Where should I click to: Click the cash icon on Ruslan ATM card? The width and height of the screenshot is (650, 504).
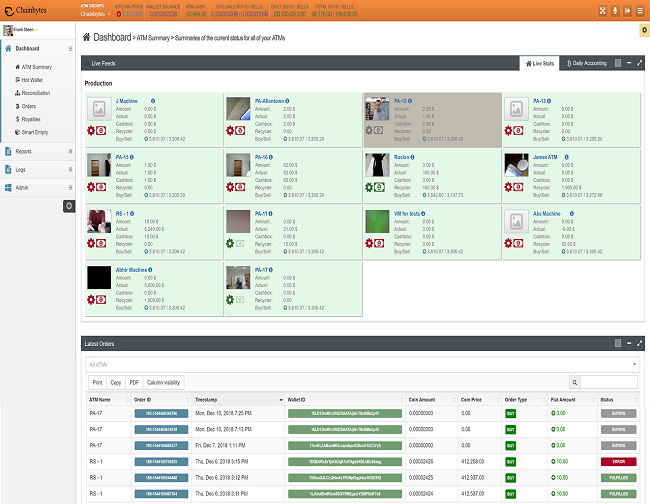coord(380,186)
